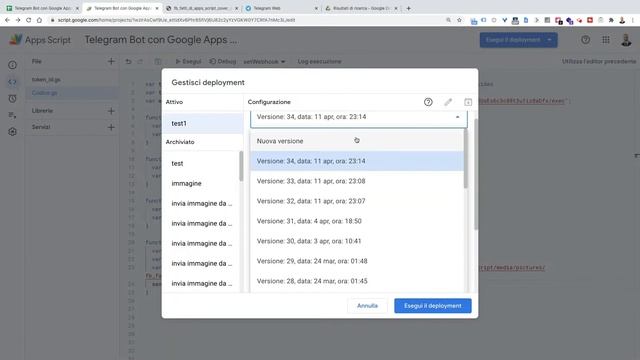Screen dimensions: 640x360
Task: Open the Project Settings gear icon
Action: tap(13, 132)
